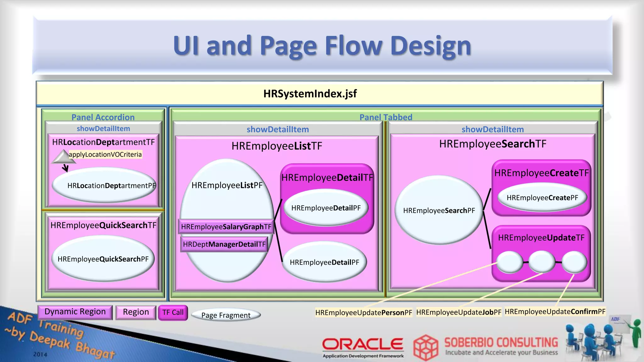644x362 pixels.
Task: Click the last blank oval in HREmployeeUpdateTF
Action: (574, 262)
